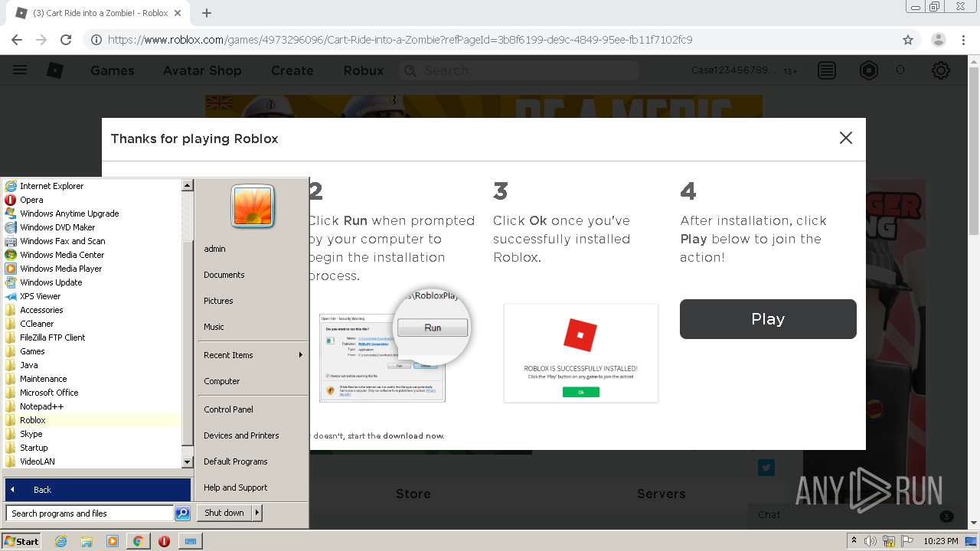This screenshot has height=551, width=980.
Task: Open the Roblox settings gear icon
Action: pos(941,70)
